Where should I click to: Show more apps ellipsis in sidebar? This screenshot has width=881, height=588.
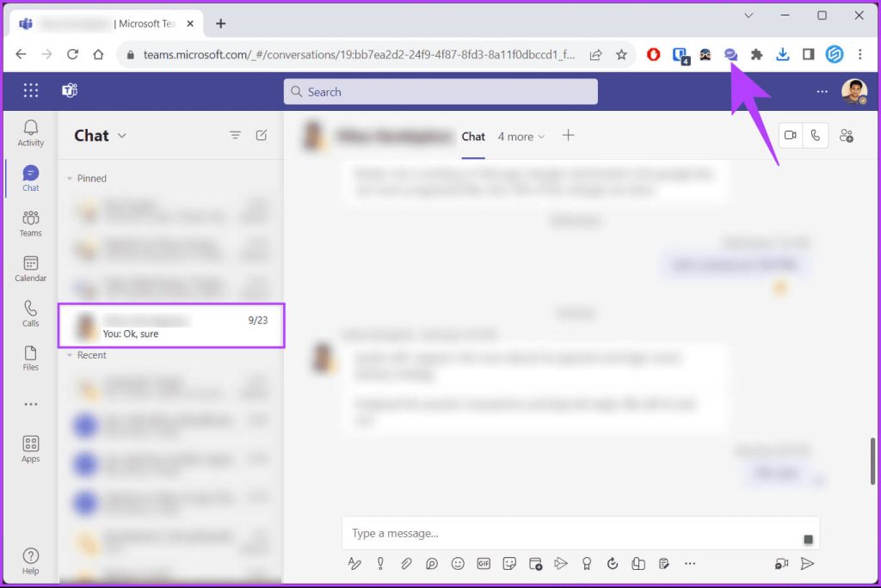point(30,404)
